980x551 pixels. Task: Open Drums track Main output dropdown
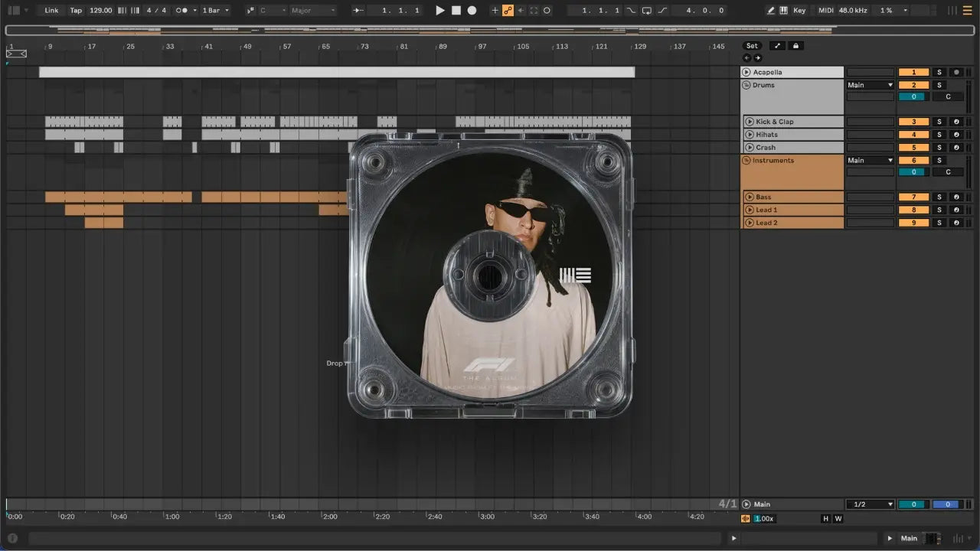coord(870,85)
